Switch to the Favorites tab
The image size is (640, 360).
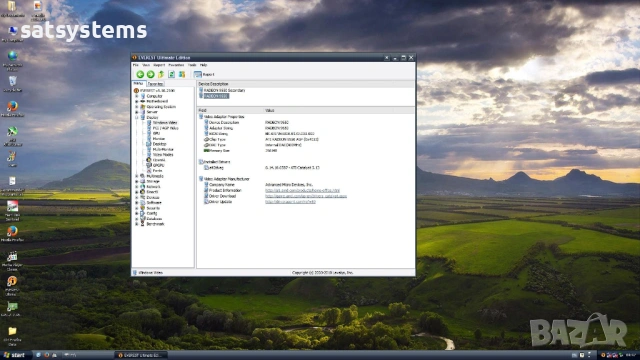click(155, 84)
